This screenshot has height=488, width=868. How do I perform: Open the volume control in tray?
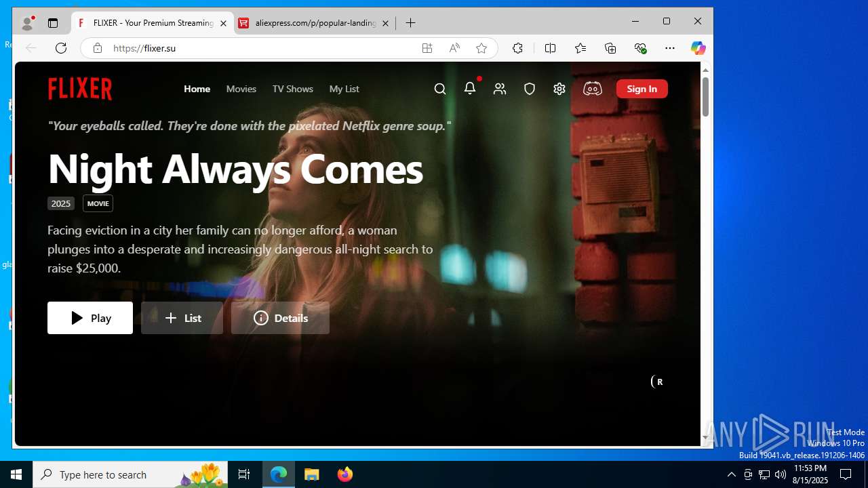pyautogui.click(x=781, y=474)
